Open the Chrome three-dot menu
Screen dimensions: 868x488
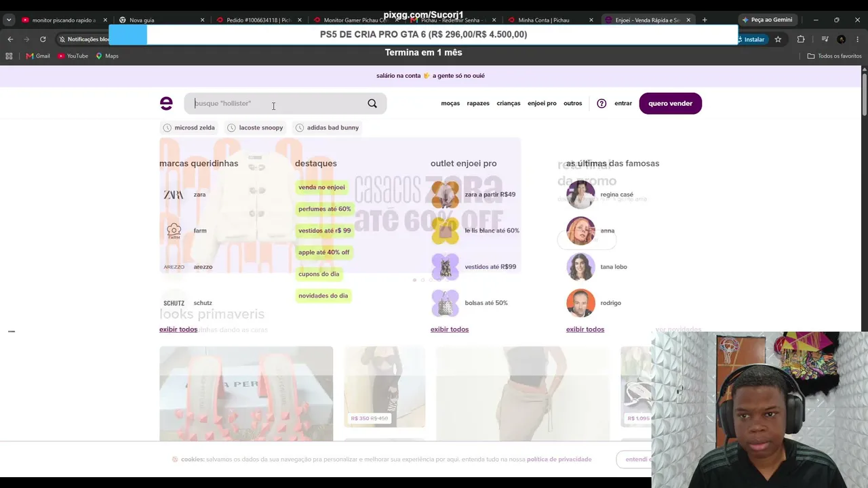point(858,39)
